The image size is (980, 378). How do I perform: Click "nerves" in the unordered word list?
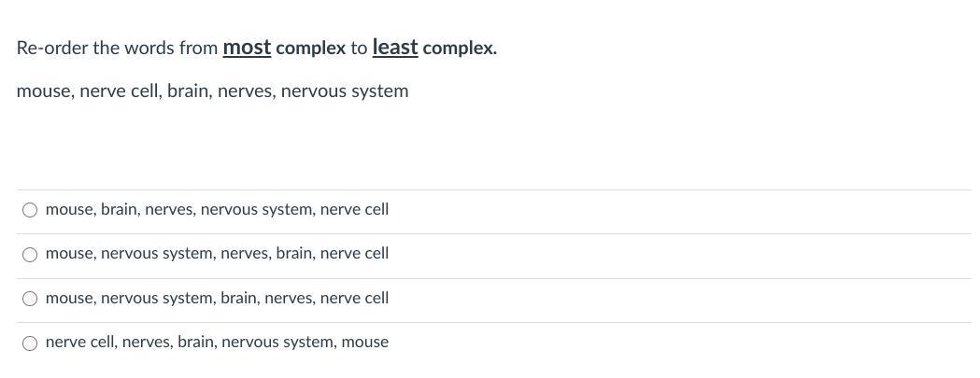tap(244, 91)
